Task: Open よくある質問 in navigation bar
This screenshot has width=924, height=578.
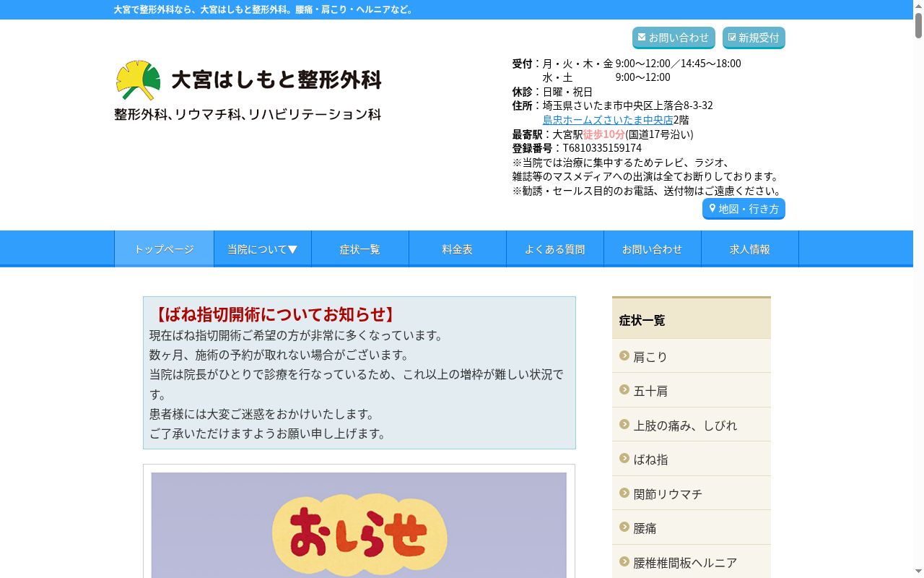Action: 555,249
